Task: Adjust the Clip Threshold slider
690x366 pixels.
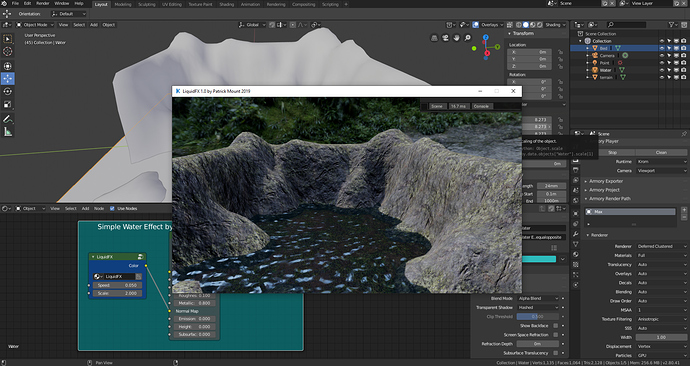Action: click(x=538, y=317)
